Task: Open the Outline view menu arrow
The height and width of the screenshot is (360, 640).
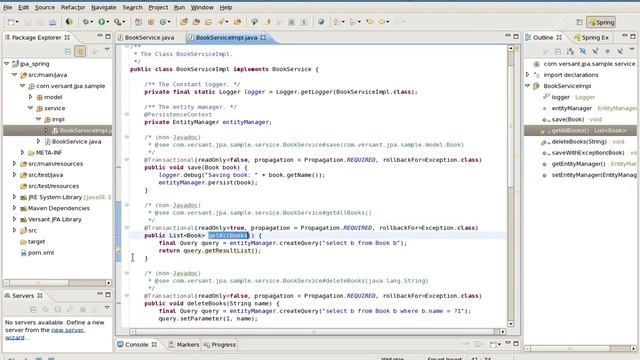Action: [x=632, y=50]
